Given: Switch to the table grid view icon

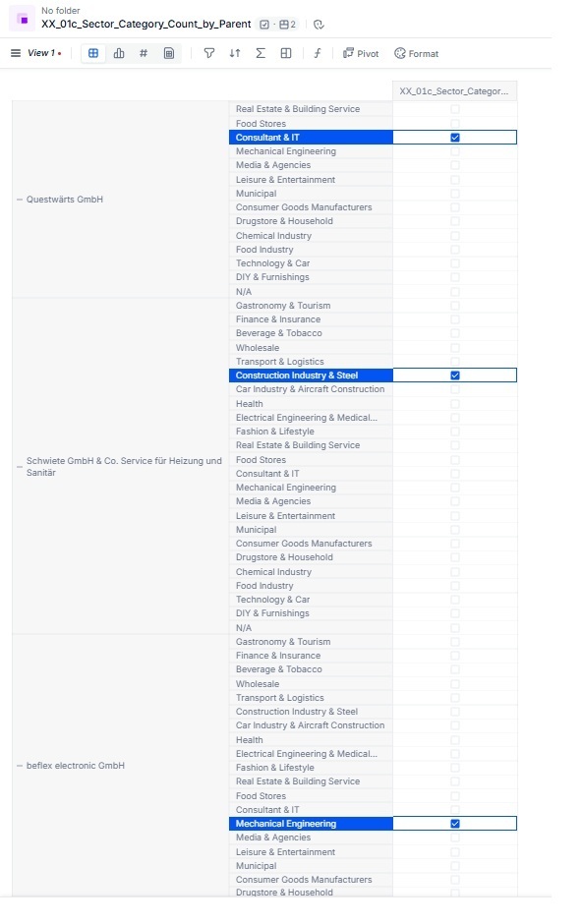Looking at the screenshot, I should 93,54.
